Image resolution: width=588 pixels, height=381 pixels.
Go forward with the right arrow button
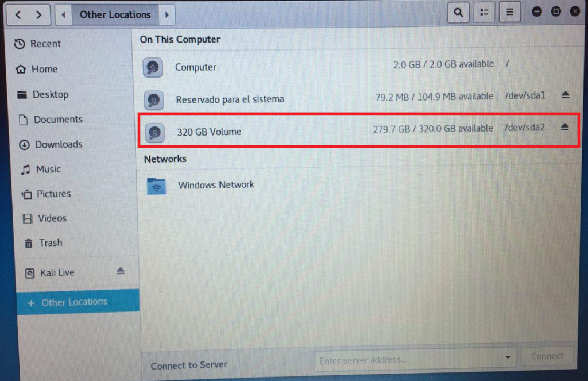pos(39,14)
